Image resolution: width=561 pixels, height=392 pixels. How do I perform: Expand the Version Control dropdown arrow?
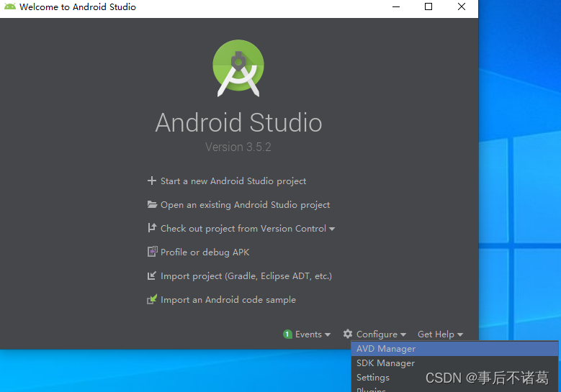(332, 229)
